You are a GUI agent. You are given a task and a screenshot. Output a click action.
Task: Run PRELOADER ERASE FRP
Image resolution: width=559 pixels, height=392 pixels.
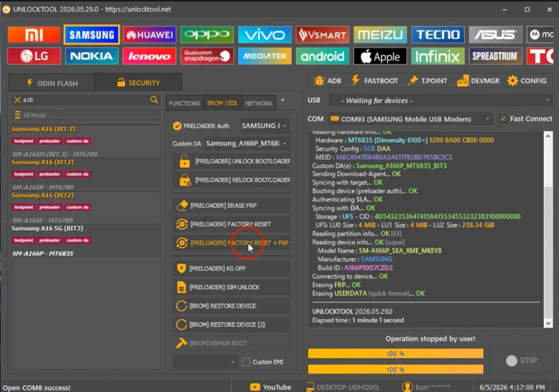point(232,205)
